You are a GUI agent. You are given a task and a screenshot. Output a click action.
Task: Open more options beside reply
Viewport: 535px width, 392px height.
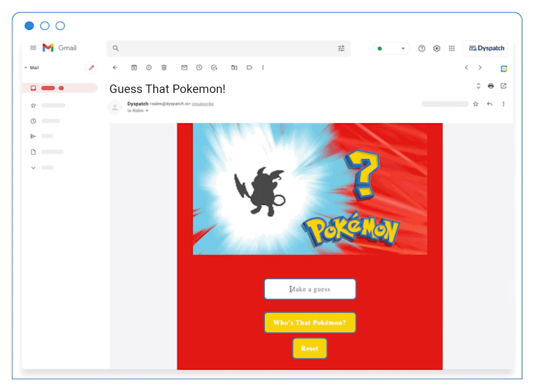(x=503, y=104)
